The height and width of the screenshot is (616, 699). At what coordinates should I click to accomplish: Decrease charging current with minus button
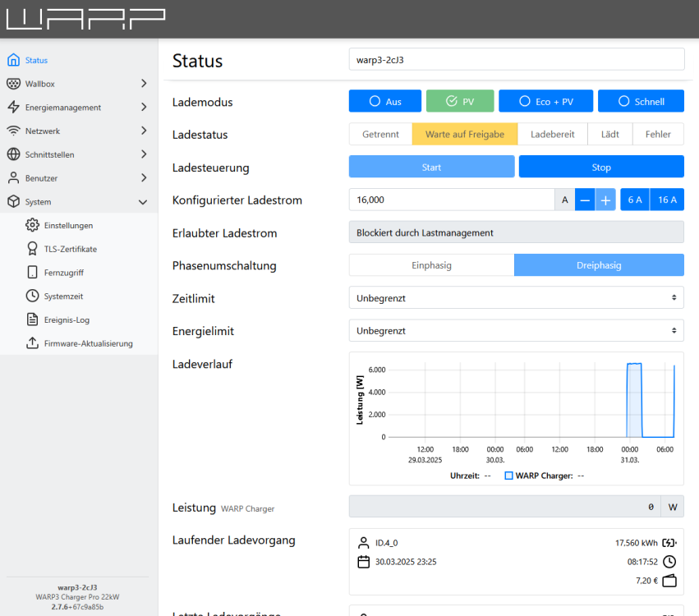[585, 200]
